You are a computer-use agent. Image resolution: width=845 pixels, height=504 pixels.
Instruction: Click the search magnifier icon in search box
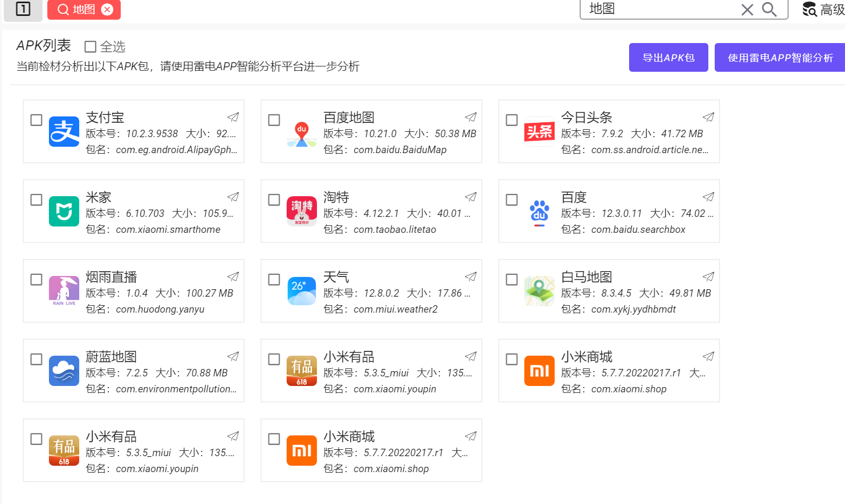tap(769, 9)
